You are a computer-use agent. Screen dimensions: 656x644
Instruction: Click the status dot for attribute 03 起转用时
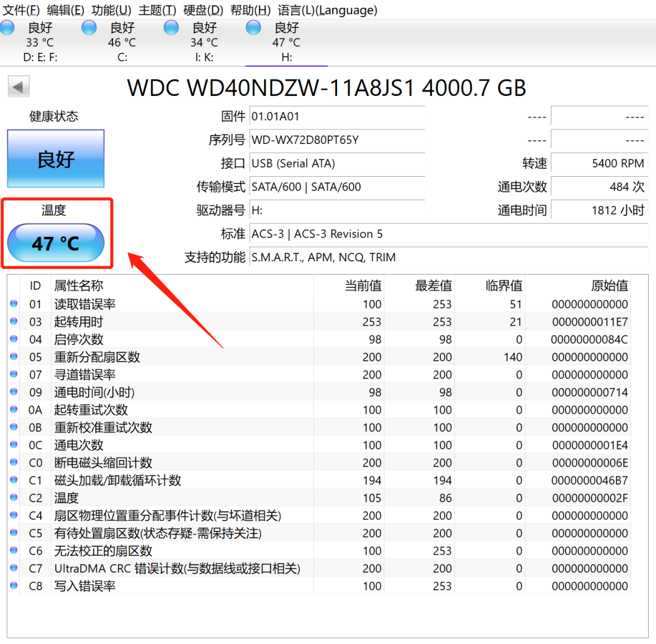[14, 321]
